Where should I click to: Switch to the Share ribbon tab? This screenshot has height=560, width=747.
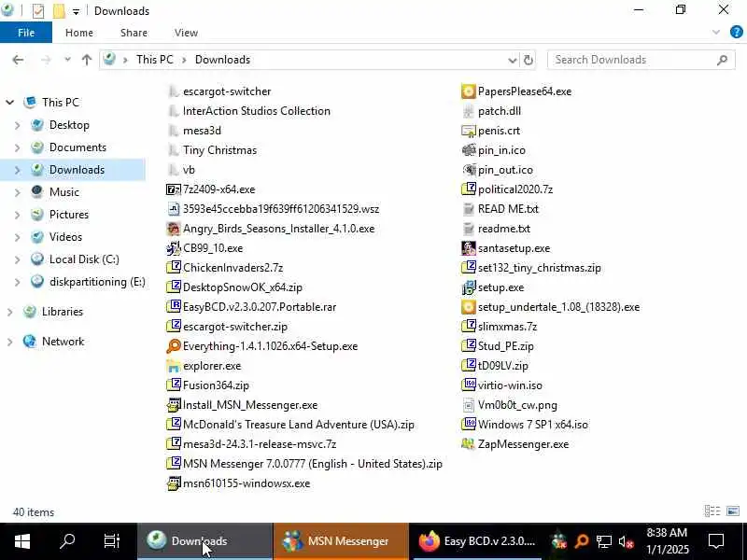pyautogui.click(x=134, y=33)
